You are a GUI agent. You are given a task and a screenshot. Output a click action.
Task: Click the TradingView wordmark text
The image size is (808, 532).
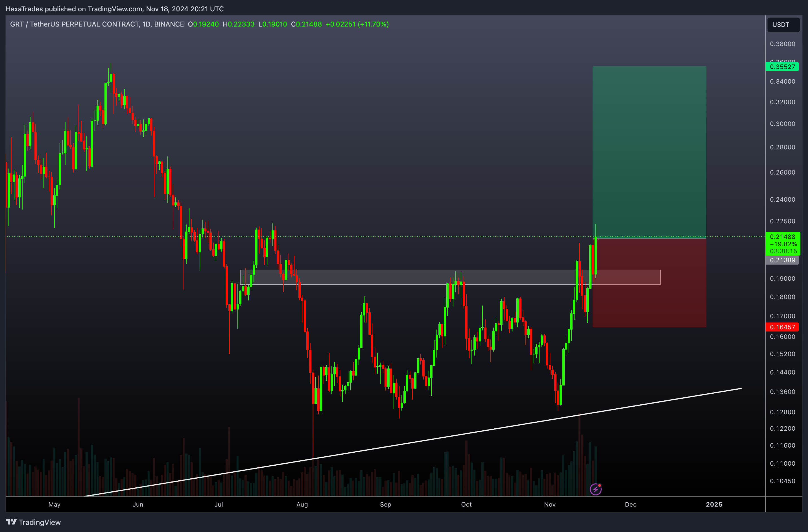[x=40, y=522]
